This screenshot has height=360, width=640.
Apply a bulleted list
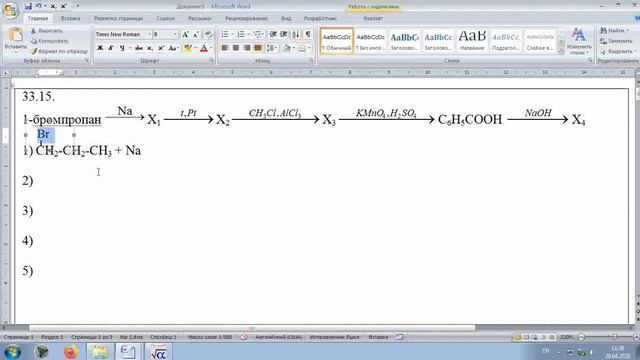[x=225, y=34]
